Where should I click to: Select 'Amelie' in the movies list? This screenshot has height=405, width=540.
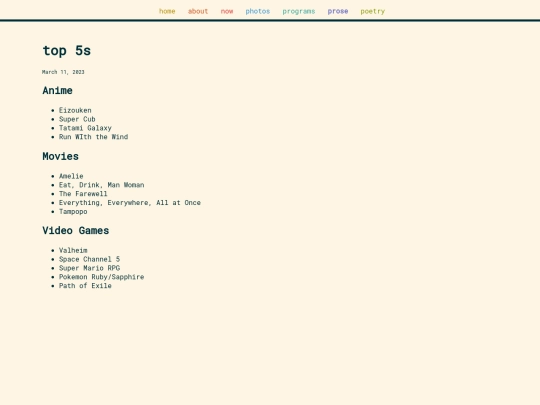(x=71, y=176)
